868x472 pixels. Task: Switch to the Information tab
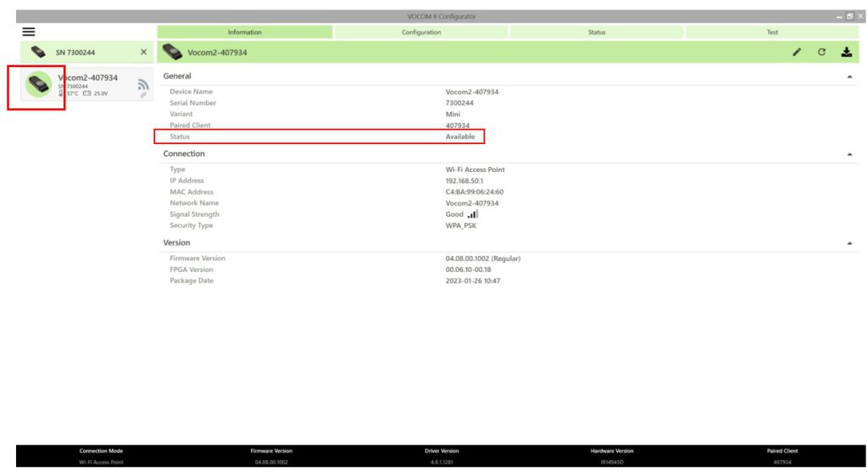point(245,32)
